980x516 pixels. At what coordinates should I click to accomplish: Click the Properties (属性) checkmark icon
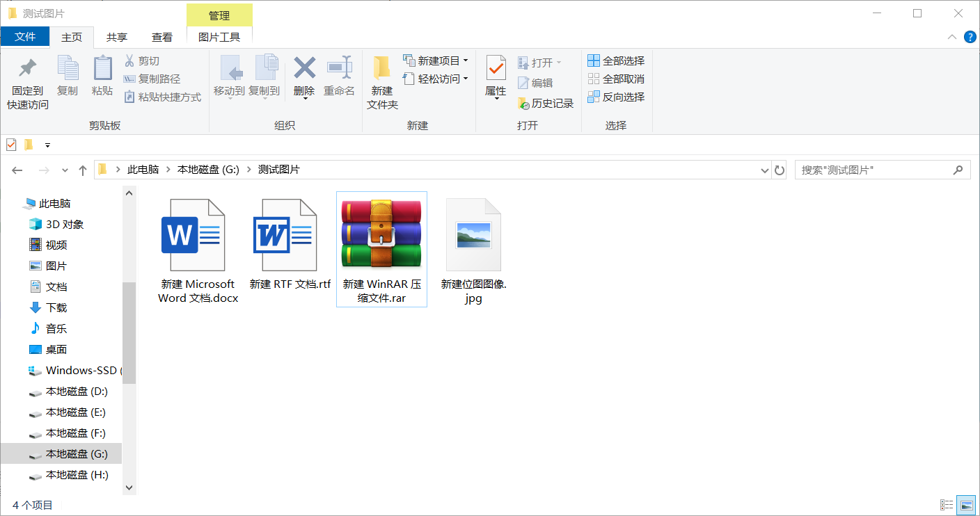[x=496, y=68]
